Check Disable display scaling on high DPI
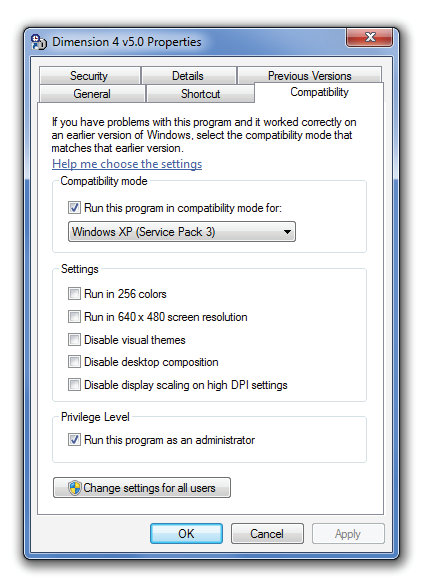424x586 pixels. 74,385
